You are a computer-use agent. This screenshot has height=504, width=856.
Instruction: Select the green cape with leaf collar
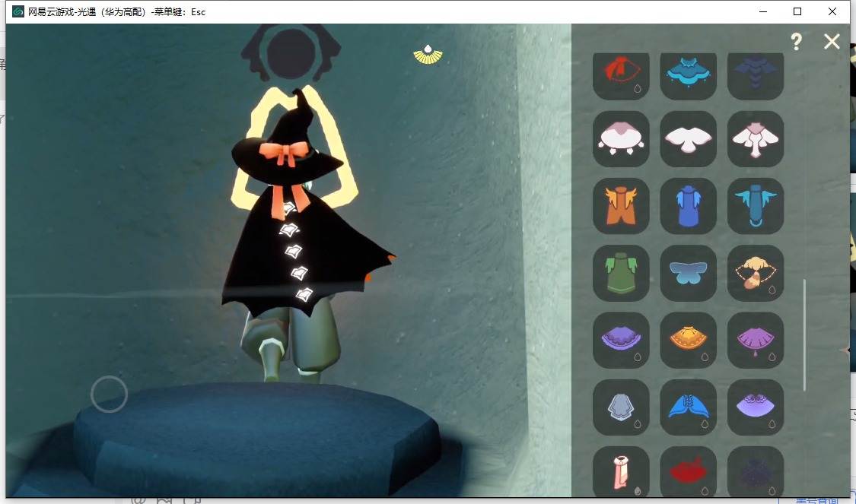[621, 273]
